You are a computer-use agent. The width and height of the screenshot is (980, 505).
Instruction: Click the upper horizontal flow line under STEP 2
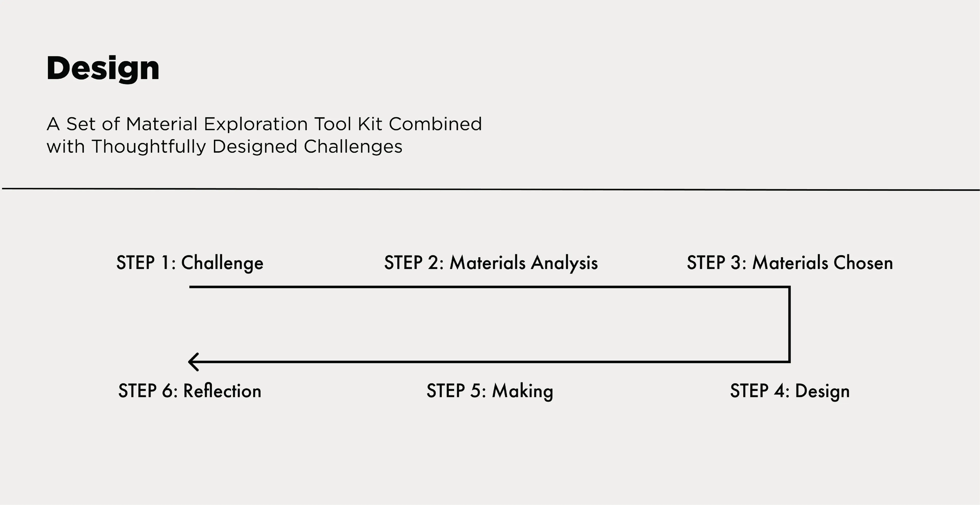491,287
